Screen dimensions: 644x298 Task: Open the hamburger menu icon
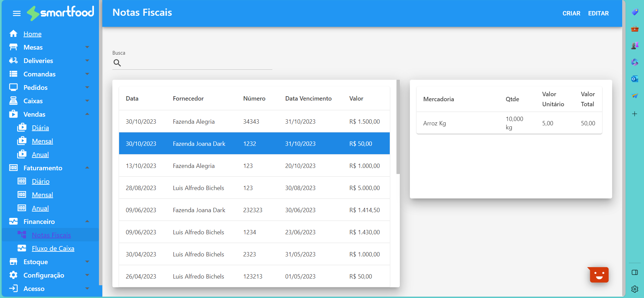coord(17,13)
